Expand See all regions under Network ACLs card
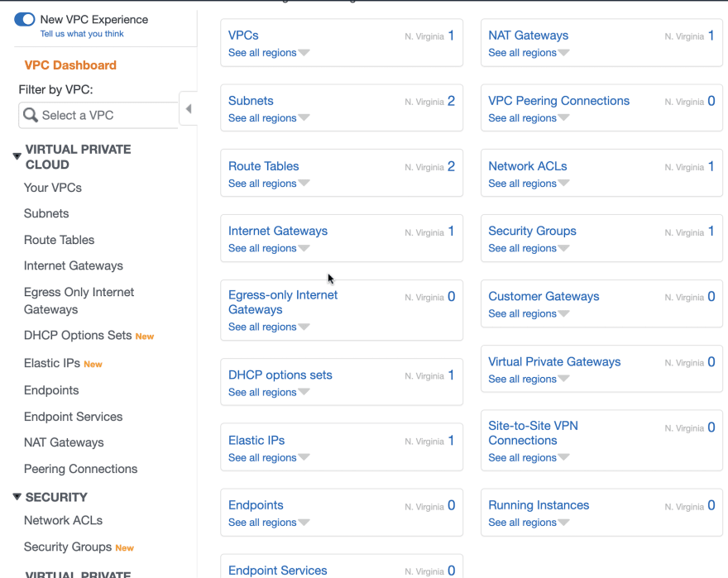 click(529, 184)
